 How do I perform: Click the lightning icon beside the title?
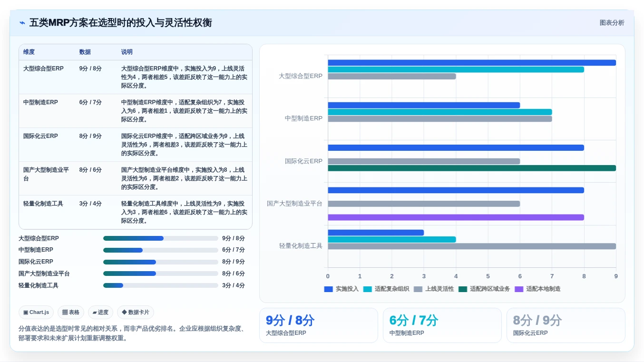click(x=22, y=23)
